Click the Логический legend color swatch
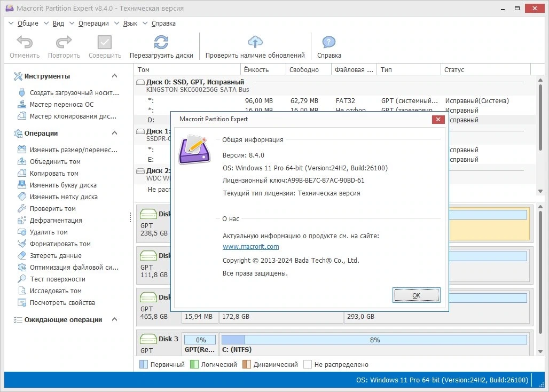Screen dimensions: 549x392 click(x=194, y=364)
